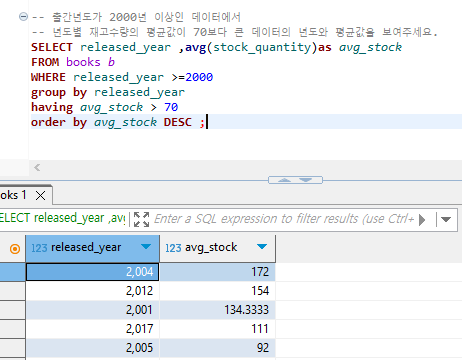Select the cell 2,001
Image resolution: width=462 pixels, height=360 pixels.
tap(93, 310)
